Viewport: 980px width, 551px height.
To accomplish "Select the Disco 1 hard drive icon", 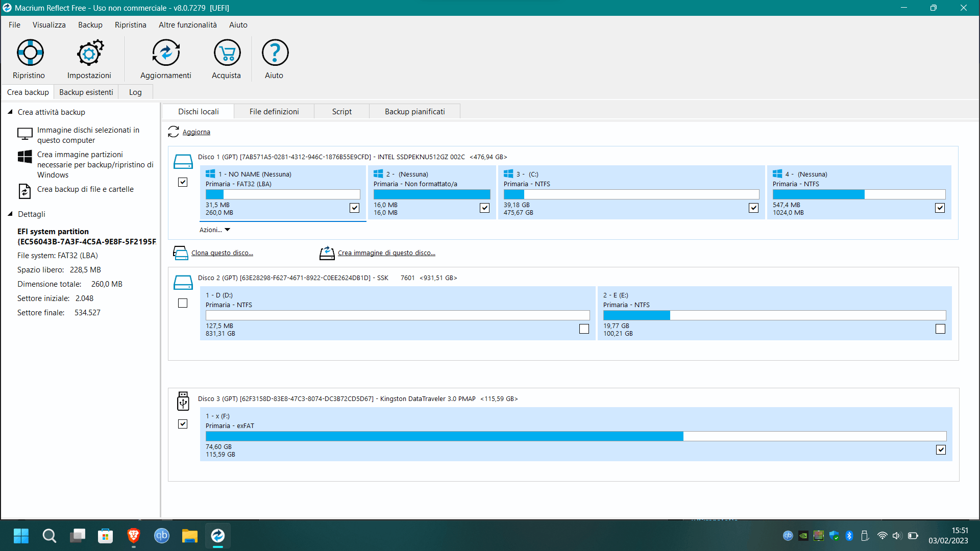I will point(183,161).
